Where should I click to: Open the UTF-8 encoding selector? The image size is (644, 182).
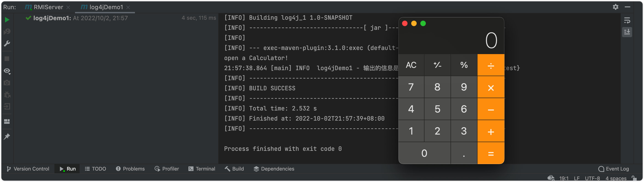592,178
